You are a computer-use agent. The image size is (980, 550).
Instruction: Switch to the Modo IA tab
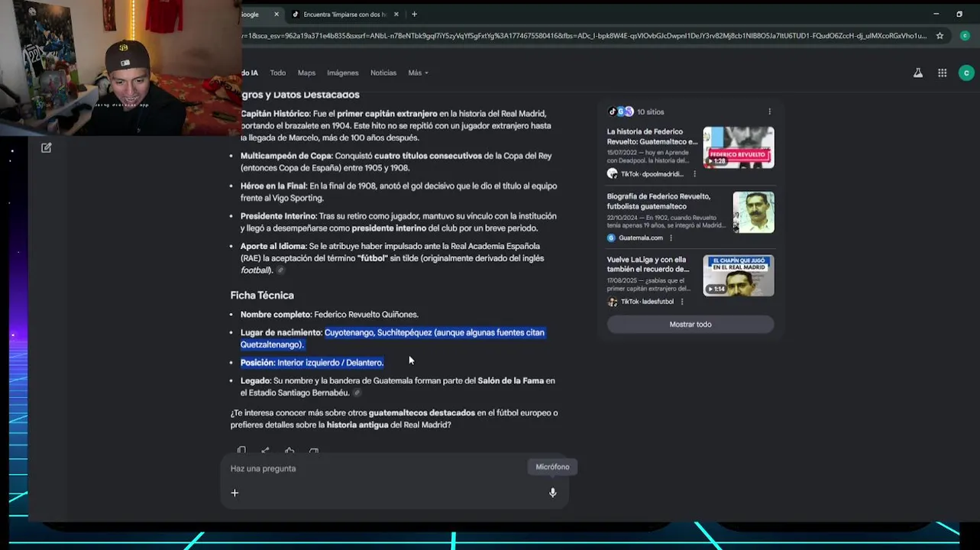(x=249, y=73)
